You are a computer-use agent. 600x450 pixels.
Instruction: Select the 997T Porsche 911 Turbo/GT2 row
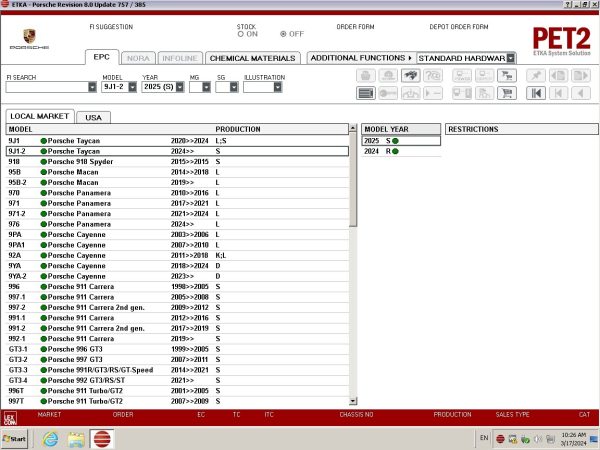click(178, 401)
